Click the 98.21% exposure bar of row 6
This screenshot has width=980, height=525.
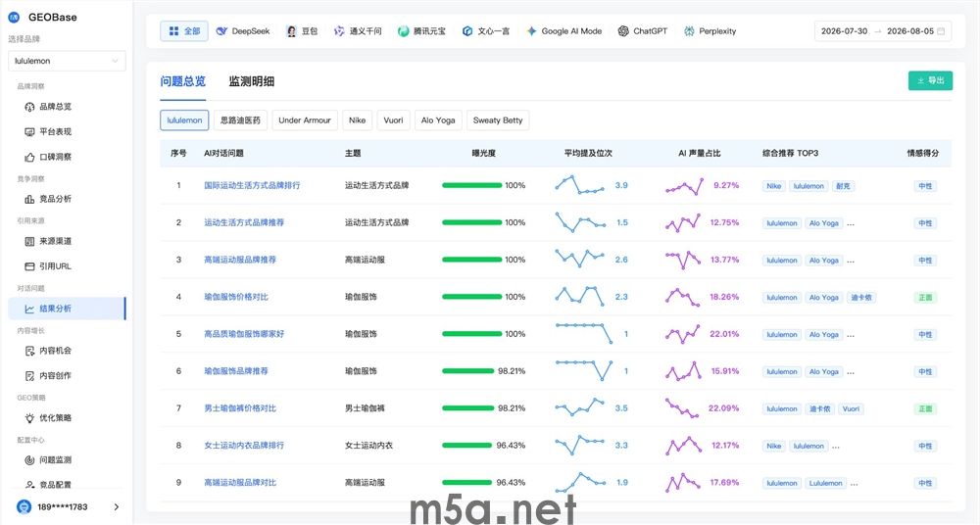tap(468, 371)
